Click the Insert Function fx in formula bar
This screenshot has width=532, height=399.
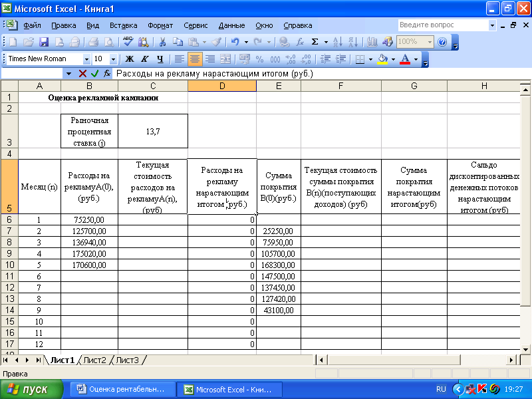[107, 73]
